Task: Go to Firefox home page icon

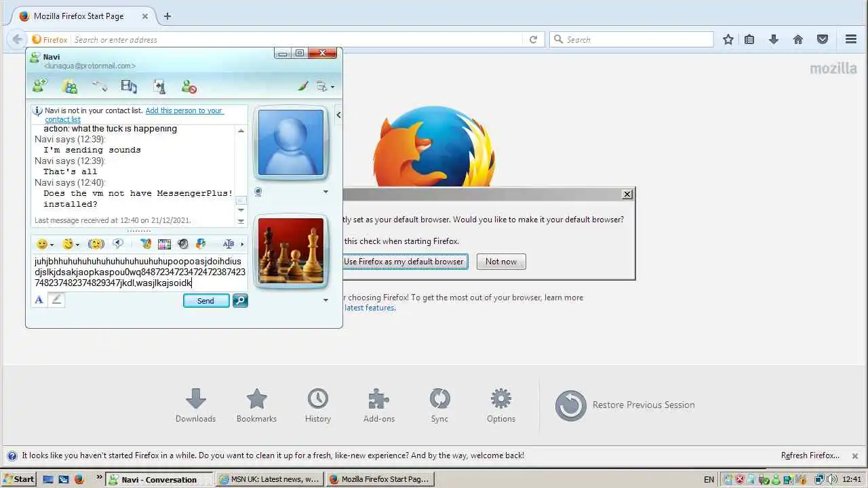Action: 798,39
